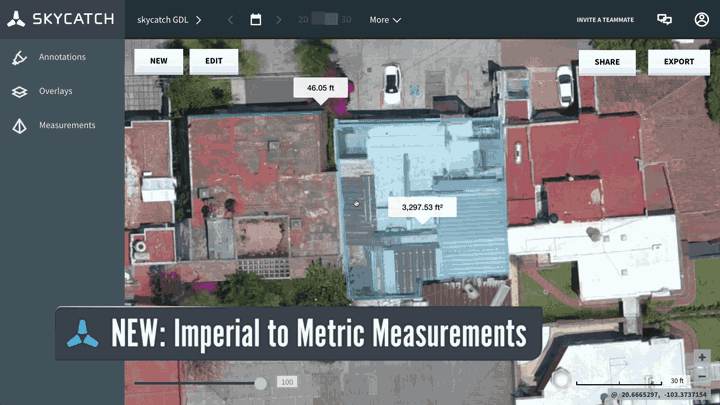Click Invite a Teammate

tap(605, 20)
